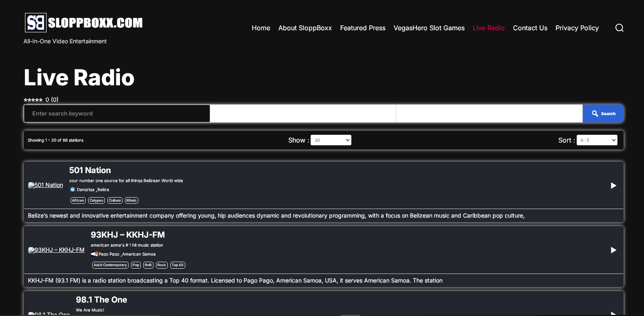644x316 pixels.
Task: Play the 93KHJ – KKHJ-FM station
Action: click(x=613, y=250)
